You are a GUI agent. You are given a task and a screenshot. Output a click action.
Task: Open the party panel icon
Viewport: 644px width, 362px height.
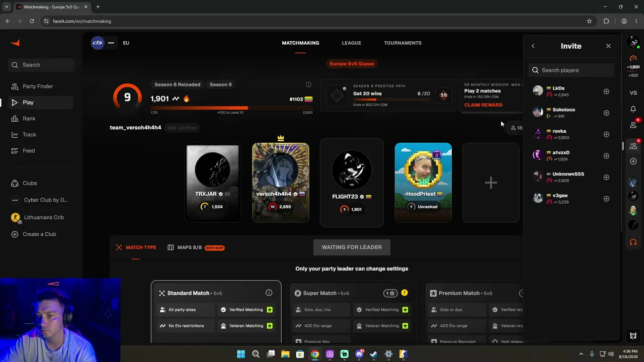pyautogui.click(x=633, y=146)
